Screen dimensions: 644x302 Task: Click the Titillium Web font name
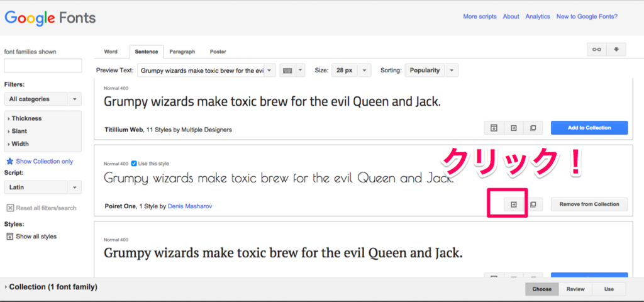(124, 130)
